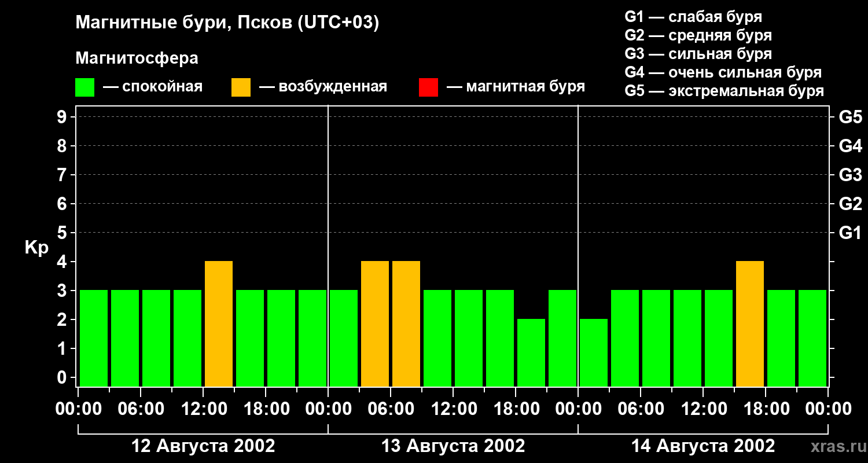Select the Kp 2 green bar on 13 August
The width and height of the screenshot is (868, 463).
pos(531,352)
